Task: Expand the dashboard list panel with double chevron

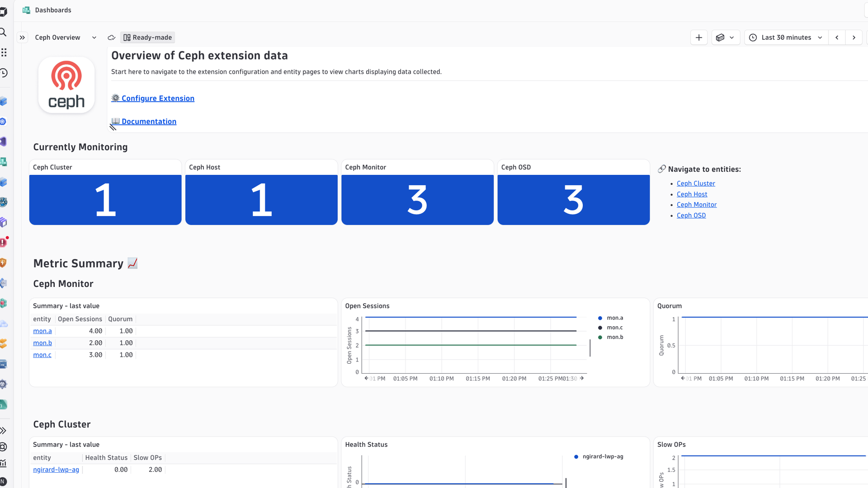Action: click(22, 38)
